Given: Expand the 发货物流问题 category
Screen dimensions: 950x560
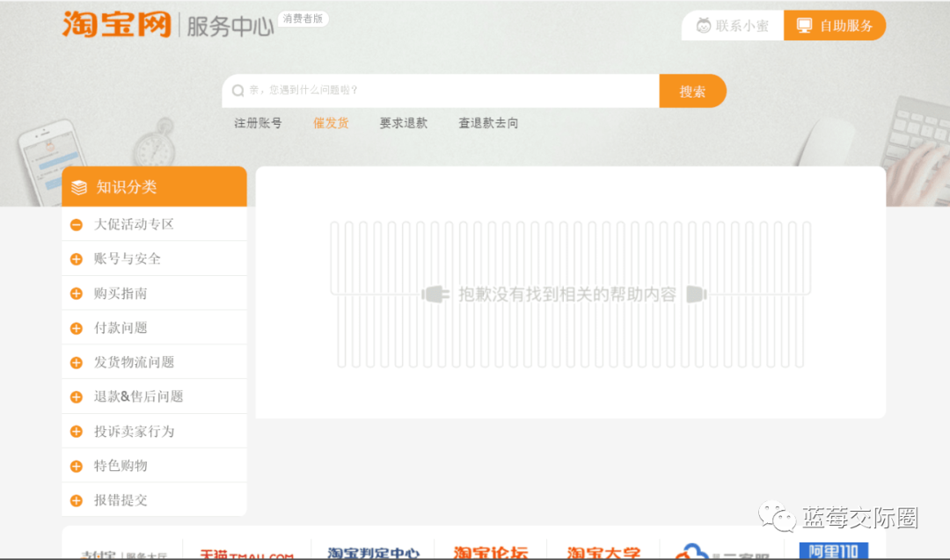Looking at the screenshot, I should pos(76,361).
